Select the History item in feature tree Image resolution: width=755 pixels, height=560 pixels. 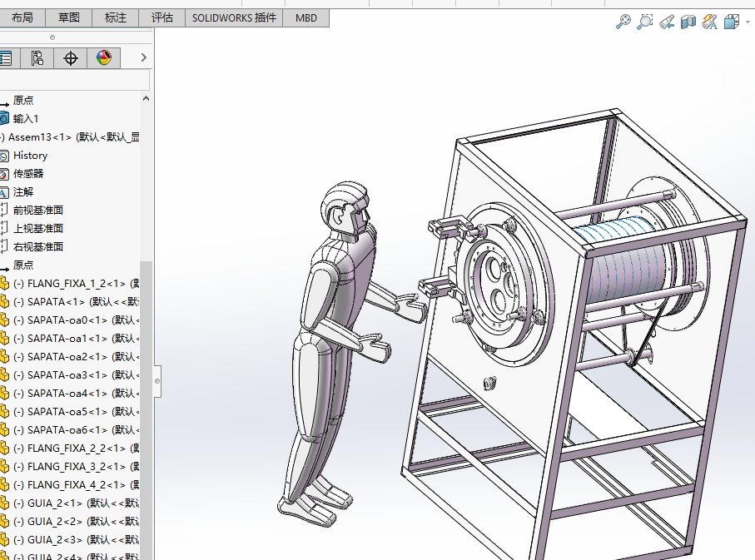click(30, 156)
